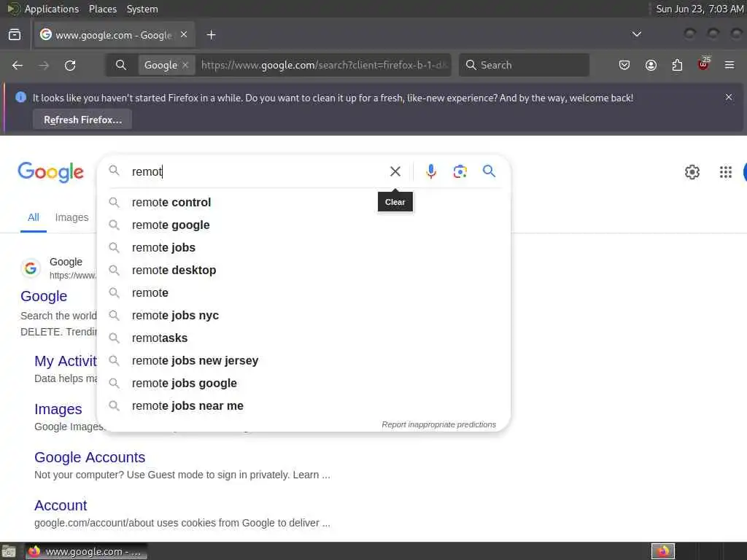Click the www.google.com taskbar window button
The height and width of the screenshot is (560, 747).
pos(86,551)
